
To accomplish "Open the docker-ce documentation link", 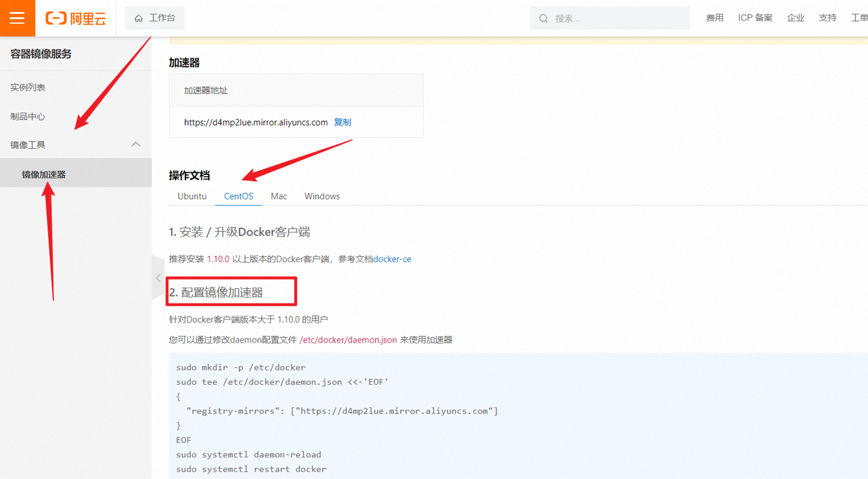I will coord(392,259).
